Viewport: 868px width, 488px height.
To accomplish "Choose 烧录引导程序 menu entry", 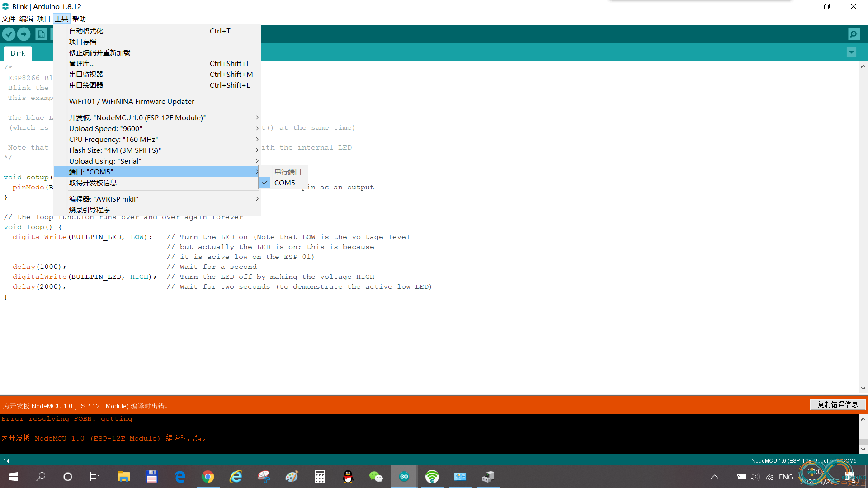I will (x=157, y=210).
